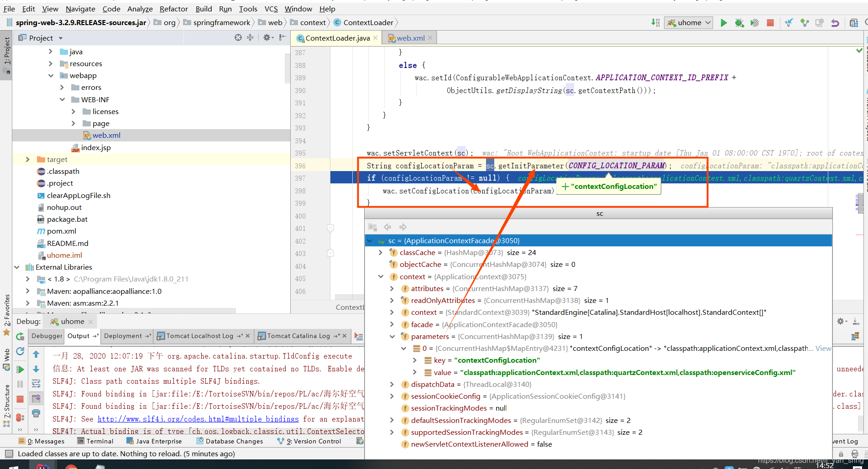Toggle the 2: Favorites side tab
Viewport: 868px width, 469px height.
tap(6, 314)
